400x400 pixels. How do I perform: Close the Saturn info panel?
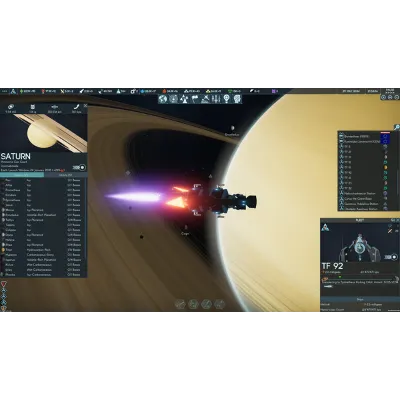point(85,105)
